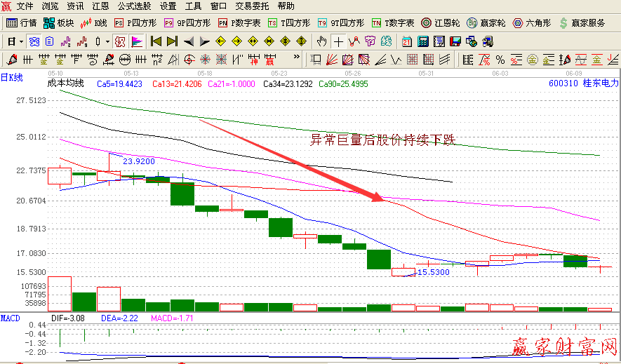
Task: Select the hand pan tool icon
Action: click(322, 41)
